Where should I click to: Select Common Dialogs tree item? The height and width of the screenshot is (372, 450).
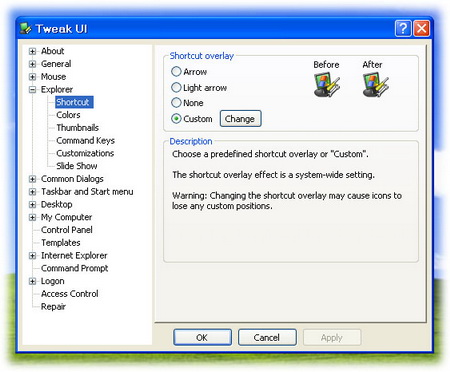72,179
